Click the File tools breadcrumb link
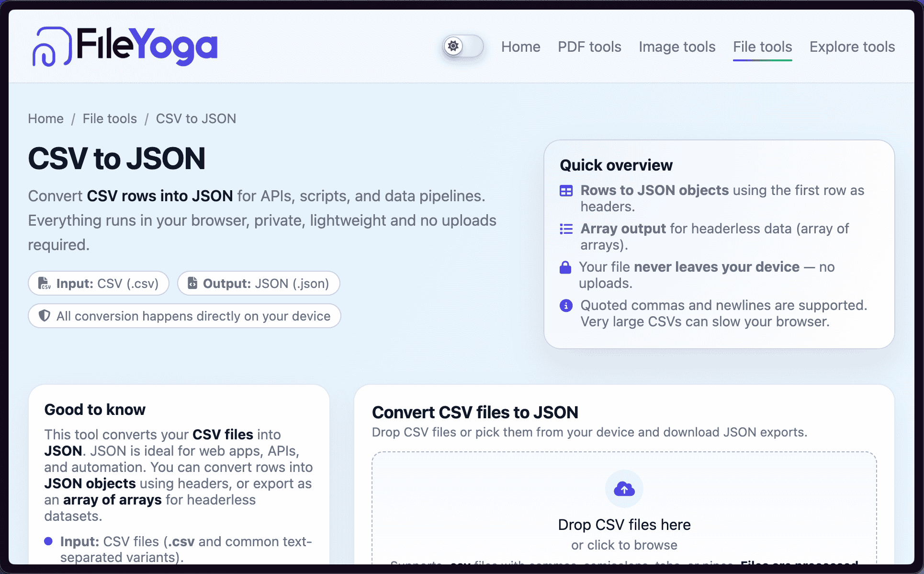Screen dimensions: 924x574 (x=110, y=118)
